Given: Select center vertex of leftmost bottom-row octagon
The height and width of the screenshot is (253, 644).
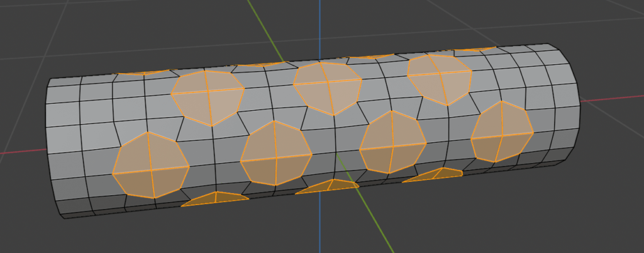Looking at the screenshot, I should pyautogui.click(x=152, y=169).
